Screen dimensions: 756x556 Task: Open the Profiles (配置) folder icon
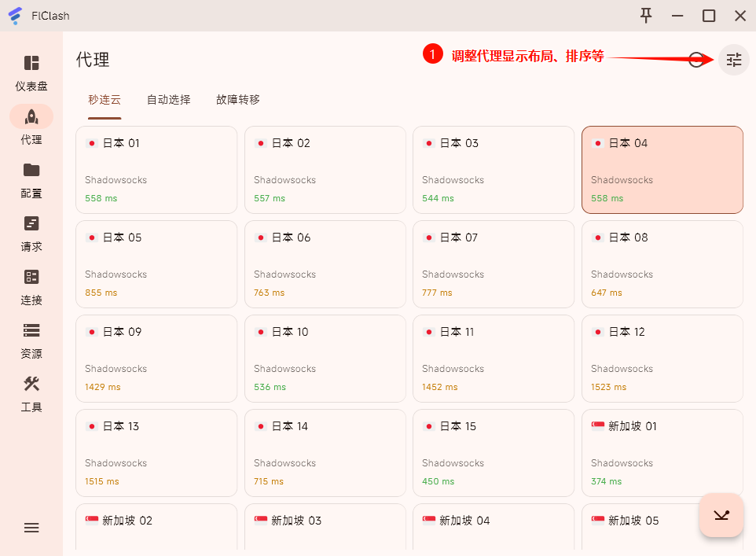point(31,171)
